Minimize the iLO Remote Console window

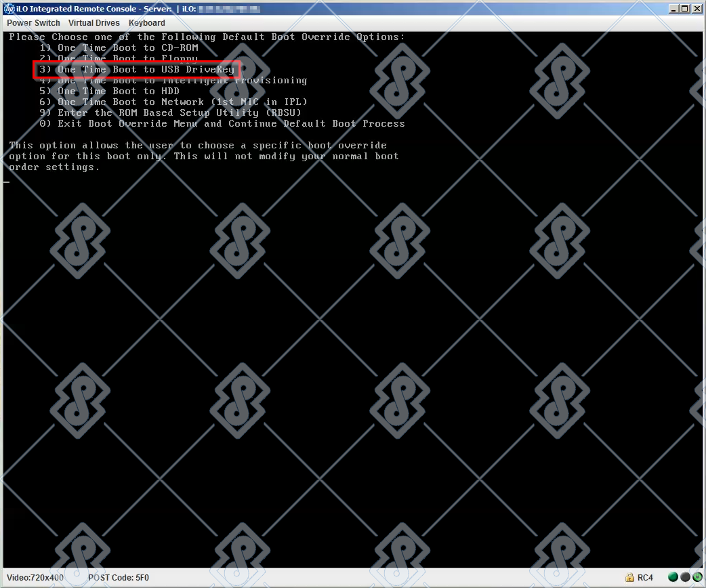click(x=673, y=9)
